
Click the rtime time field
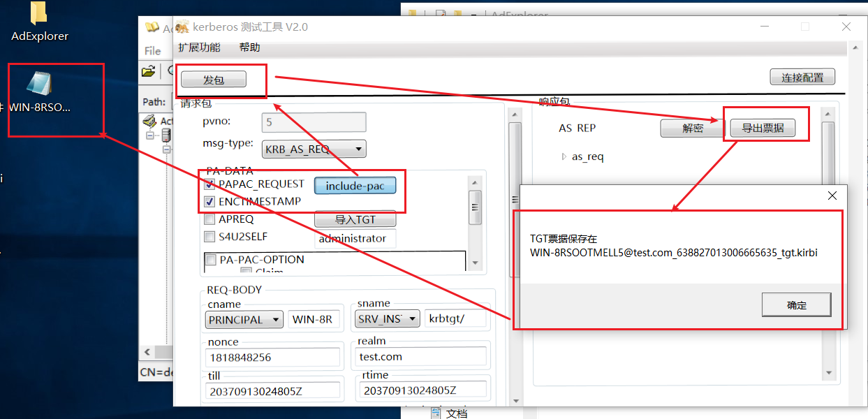423,390
